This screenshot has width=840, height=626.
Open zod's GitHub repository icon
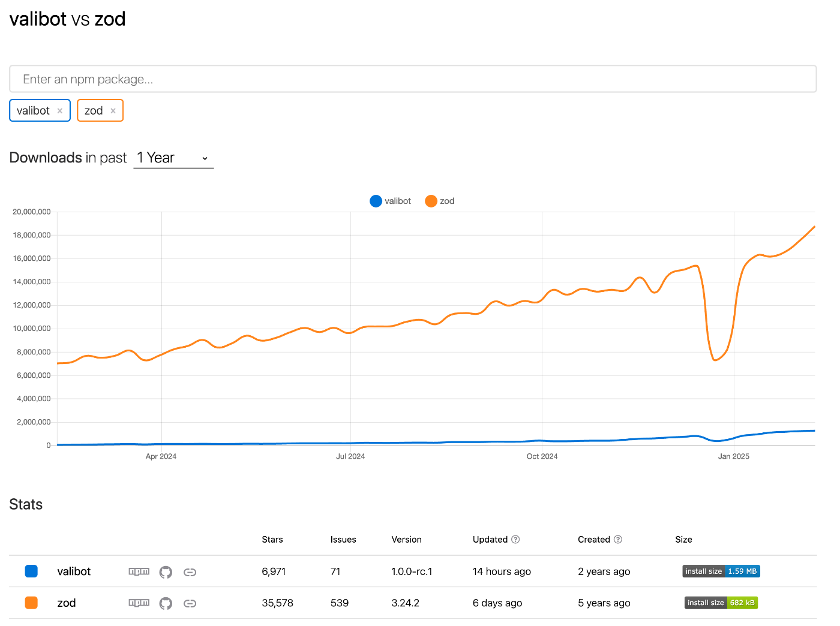pos(166,603)
